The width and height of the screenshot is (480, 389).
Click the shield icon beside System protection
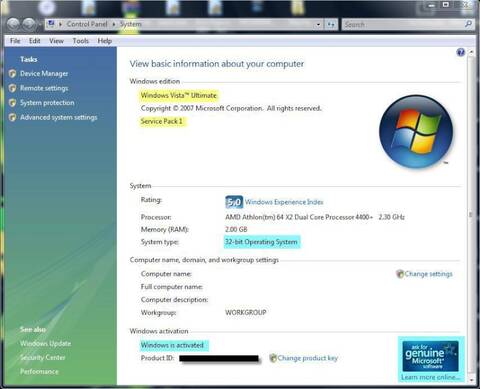point(13,103)
